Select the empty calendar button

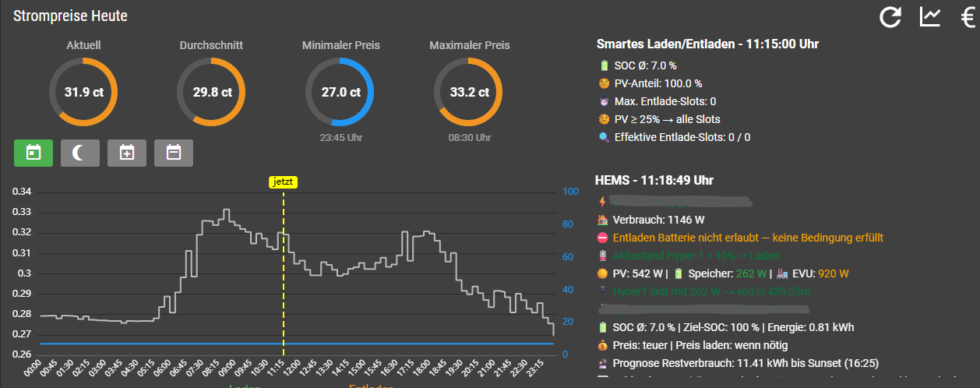(173, 153)
